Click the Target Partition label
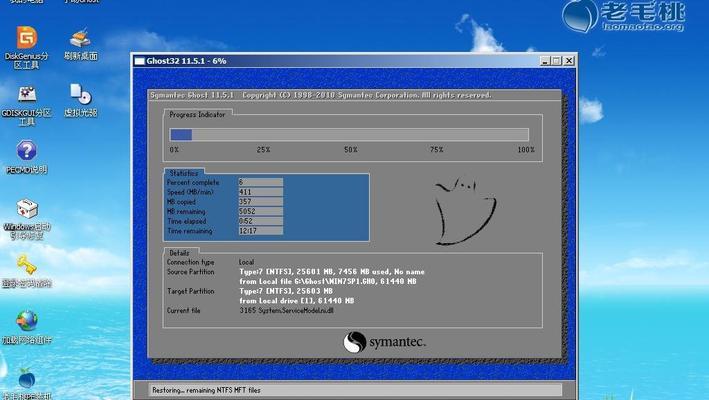Screen dimensions: 709x400 click(x=190, y=292)
